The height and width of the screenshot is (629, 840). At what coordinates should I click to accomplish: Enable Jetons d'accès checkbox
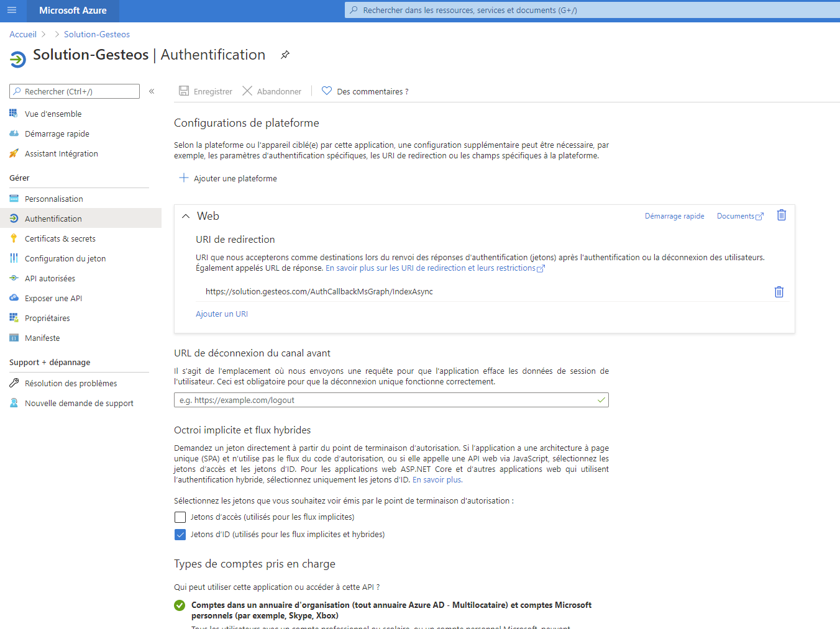(180, 517)
